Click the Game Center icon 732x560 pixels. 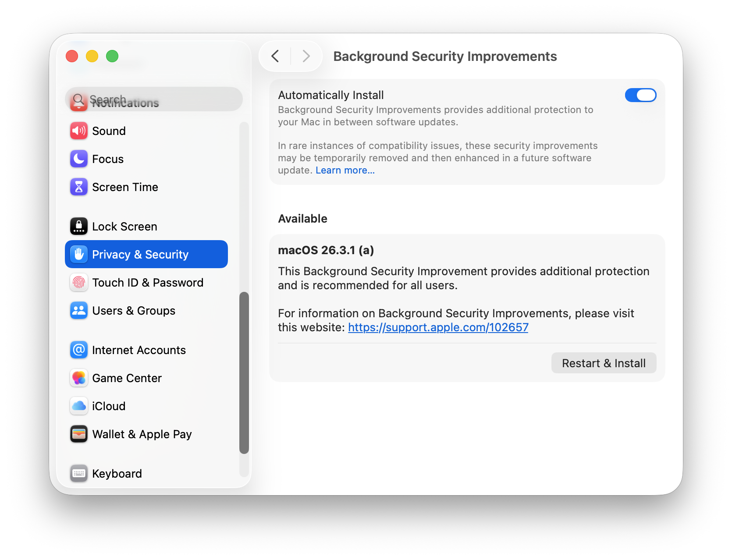tap(78, 378)
